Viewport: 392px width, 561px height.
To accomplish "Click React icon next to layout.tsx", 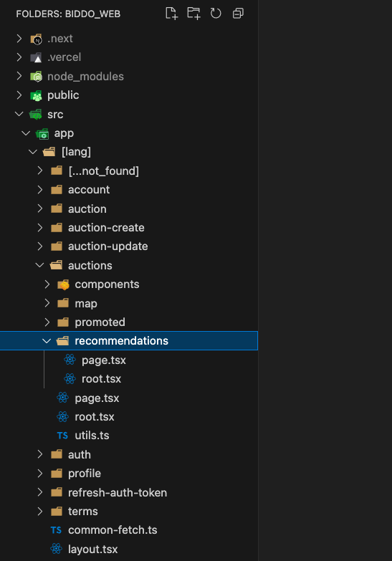I will (x=56, y=549).
